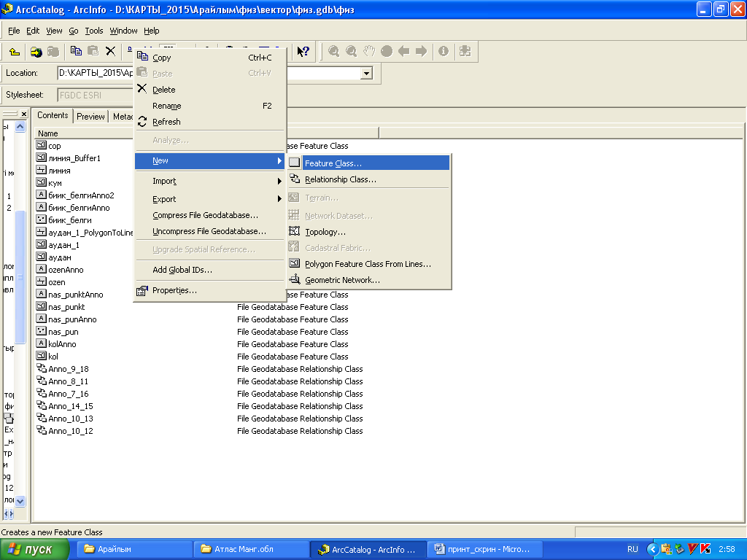Click the Properties icon in context menu
The height and width of the screenshot is (560, 747).
click(x=142, y=290)
